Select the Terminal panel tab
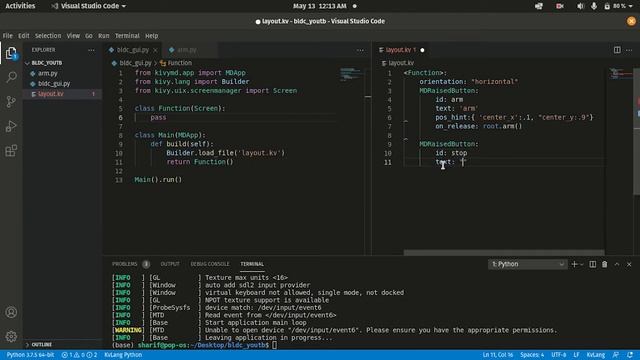The height and width of the screenshot is (360, 640). pyautogui.click(x=252, y=264)
